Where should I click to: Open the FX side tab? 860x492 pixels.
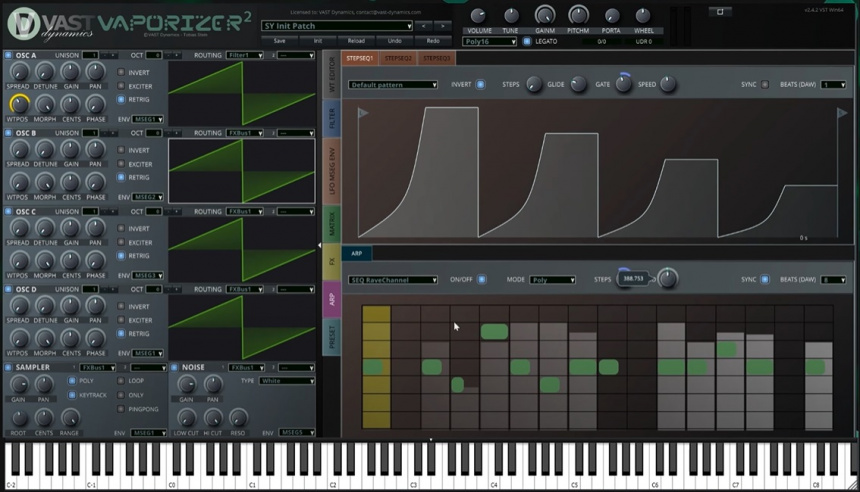coord(332,262)
